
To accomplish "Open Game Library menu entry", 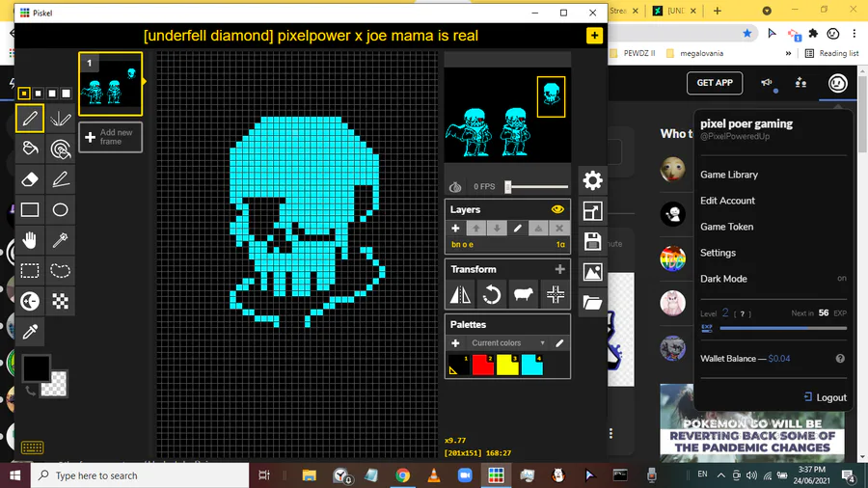I will (729, 175).
